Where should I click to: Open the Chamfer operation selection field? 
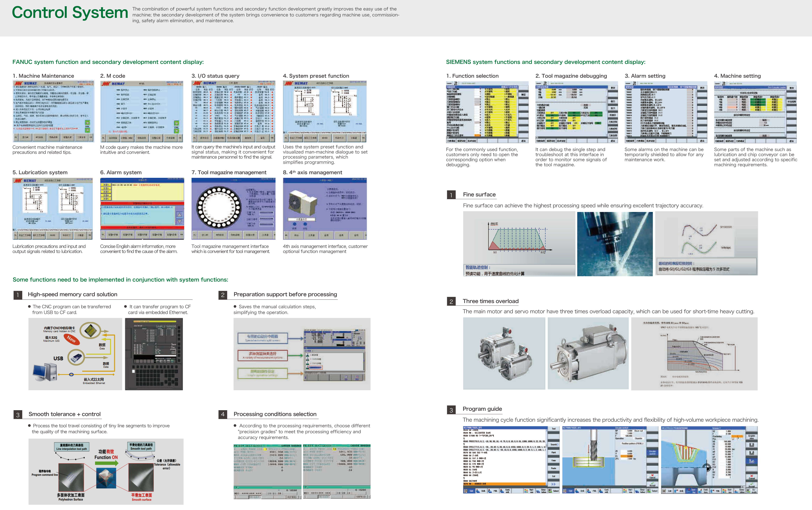(x=639, y=438)
